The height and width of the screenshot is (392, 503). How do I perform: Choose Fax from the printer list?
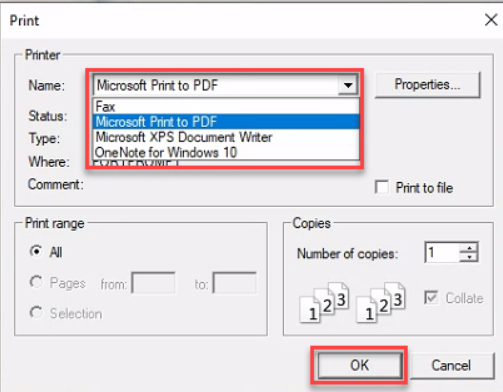pos(227,107)
